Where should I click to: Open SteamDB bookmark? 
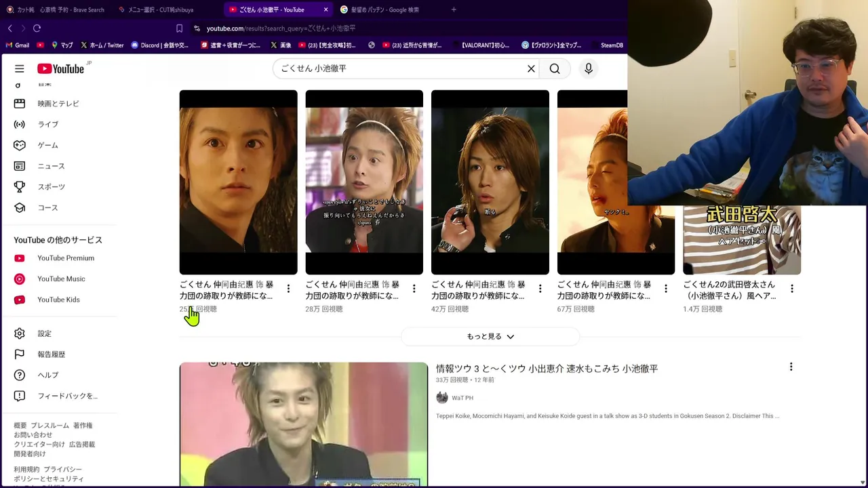point(607,45)
